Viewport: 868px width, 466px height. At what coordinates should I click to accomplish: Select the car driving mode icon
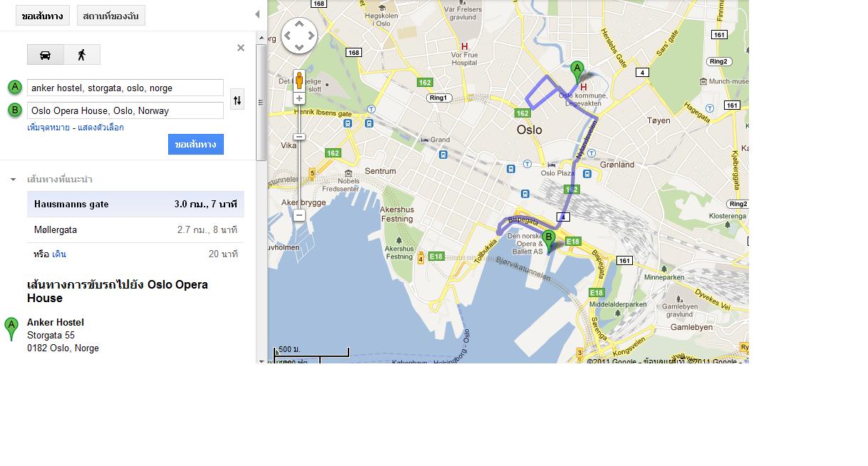pyautogui.click(x=46, y=55)
